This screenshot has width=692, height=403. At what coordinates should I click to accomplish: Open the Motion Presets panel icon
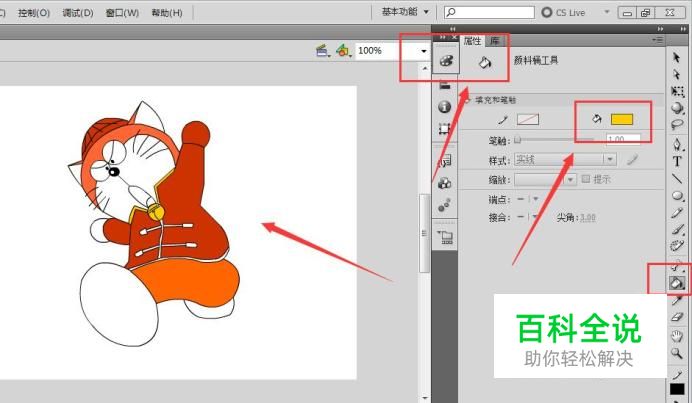pos(445,205)
